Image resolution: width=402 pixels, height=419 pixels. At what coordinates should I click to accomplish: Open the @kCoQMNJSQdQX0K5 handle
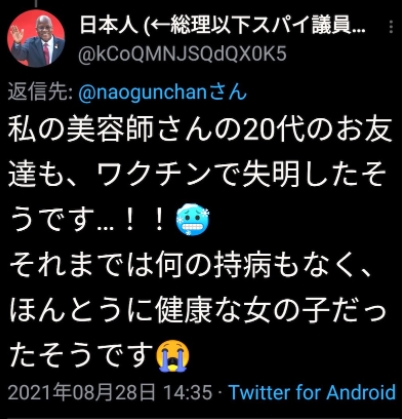[182, 54]
